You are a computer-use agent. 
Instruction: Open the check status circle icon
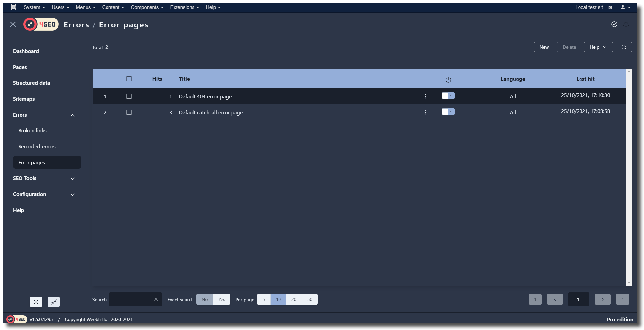[x=614, y=24]
